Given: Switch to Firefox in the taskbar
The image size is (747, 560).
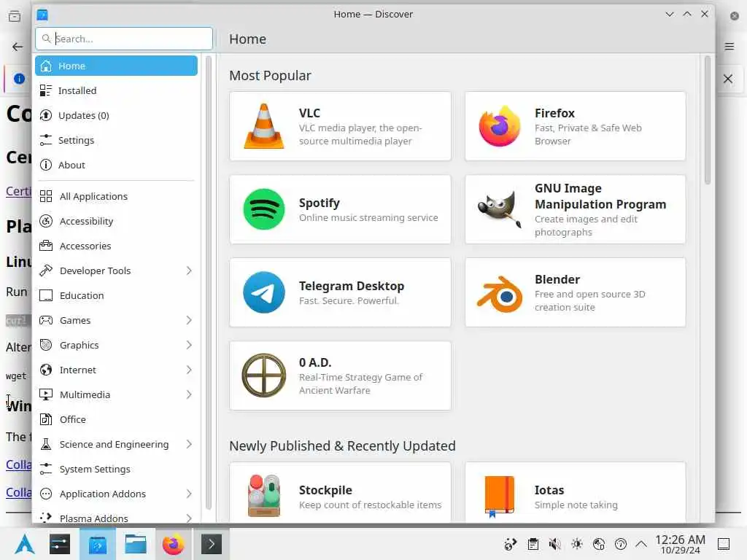Looking at the screenshot, I should [x=173, y=544].
